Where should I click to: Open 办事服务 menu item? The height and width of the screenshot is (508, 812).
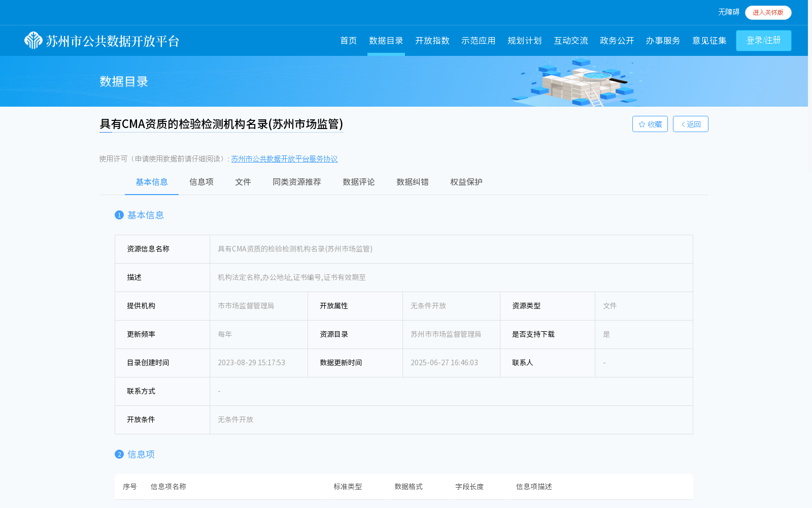tap(663, 41)
